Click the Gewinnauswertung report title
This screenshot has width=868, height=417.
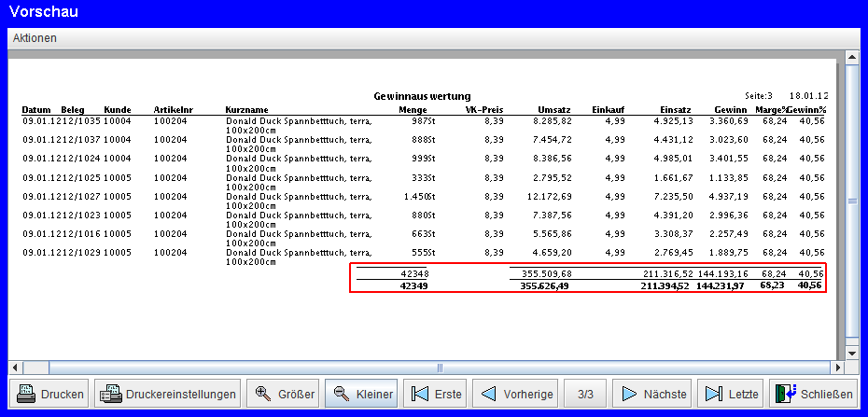(422, 96)
